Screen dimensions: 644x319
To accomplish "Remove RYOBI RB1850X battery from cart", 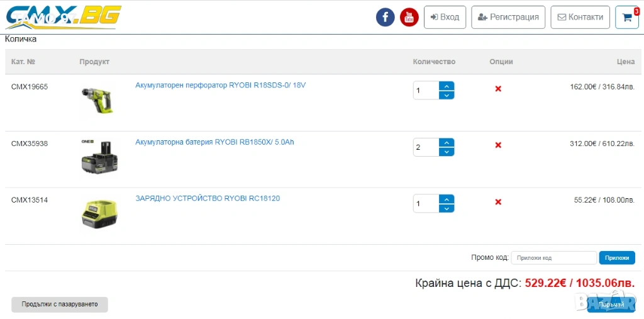I will click(x=498, y=145).
